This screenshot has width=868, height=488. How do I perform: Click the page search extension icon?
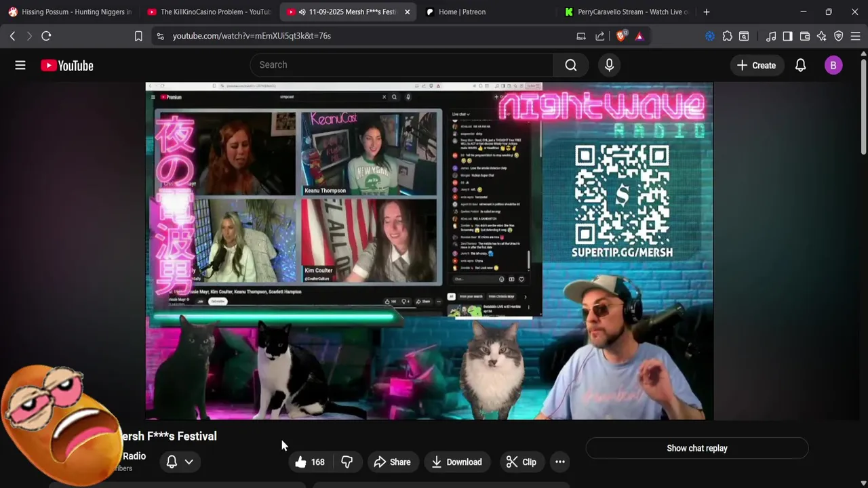pyautogui.click(x=744, y=36)
